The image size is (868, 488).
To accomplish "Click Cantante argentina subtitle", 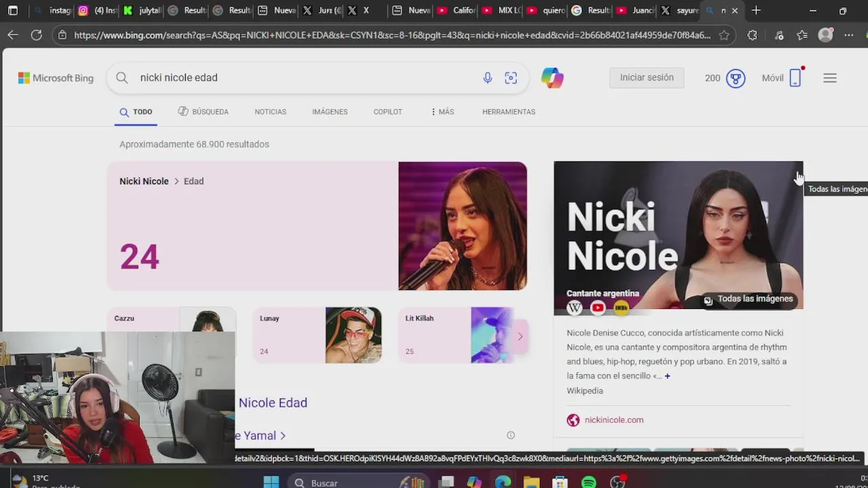I will click(x=603, y=293).
